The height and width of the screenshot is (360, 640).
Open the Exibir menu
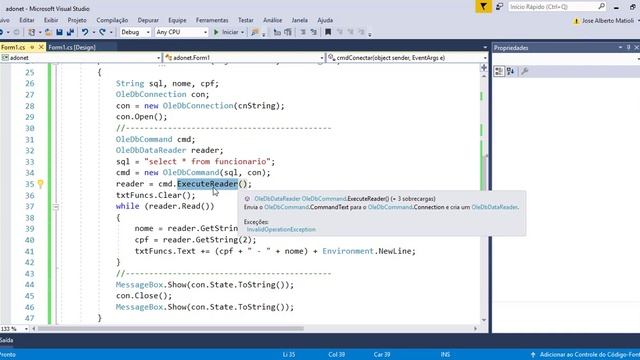51,20
